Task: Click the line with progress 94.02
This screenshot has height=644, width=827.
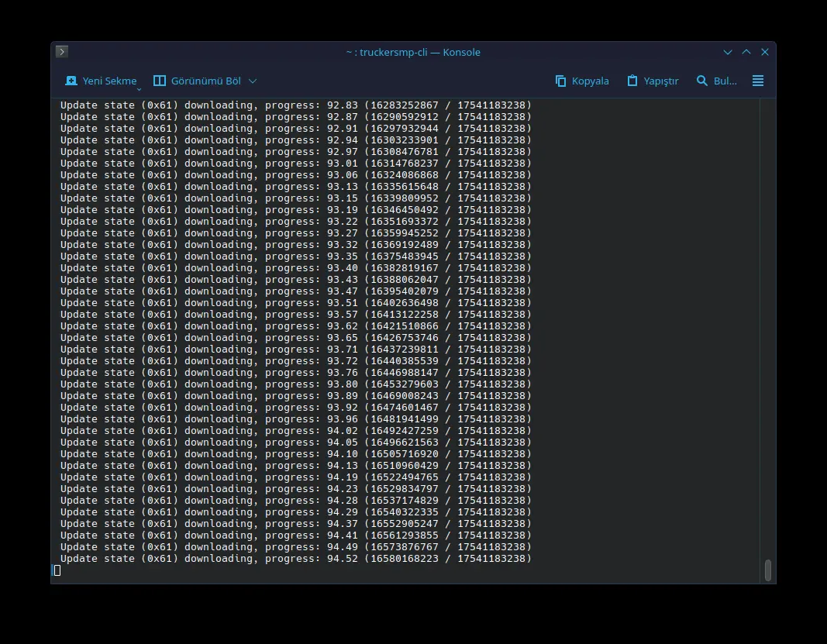Action: [296, 430]
